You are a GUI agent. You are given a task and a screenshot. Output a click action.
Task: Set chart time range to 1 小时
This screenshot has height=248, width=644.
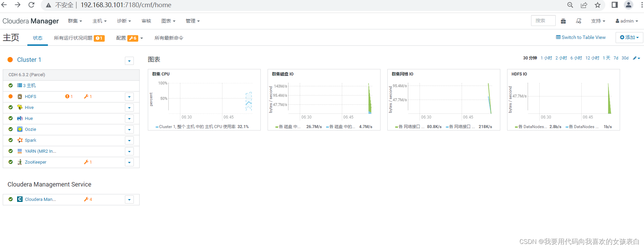(546, 58)
